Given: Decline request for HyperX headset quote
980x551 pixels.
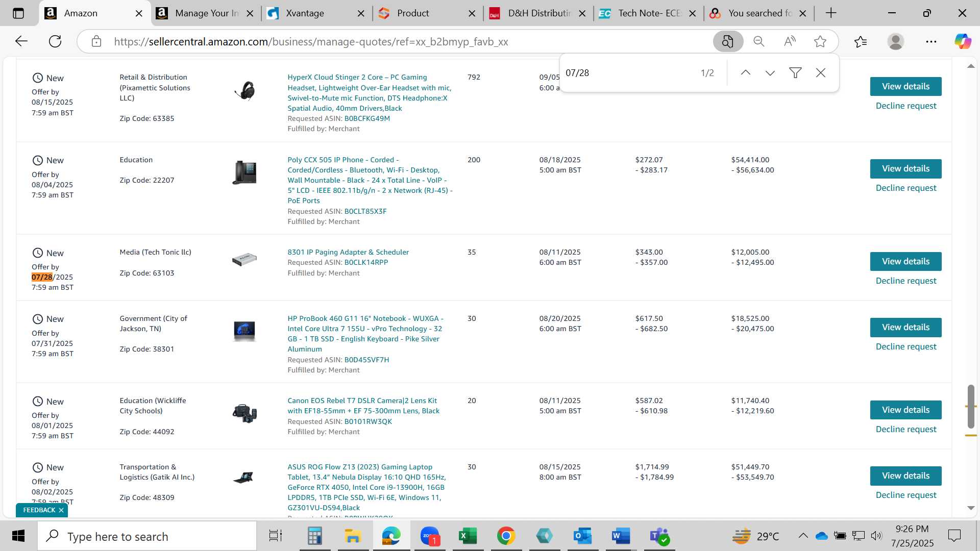Looking at the screenshot, I should click(x=906, y=106).
